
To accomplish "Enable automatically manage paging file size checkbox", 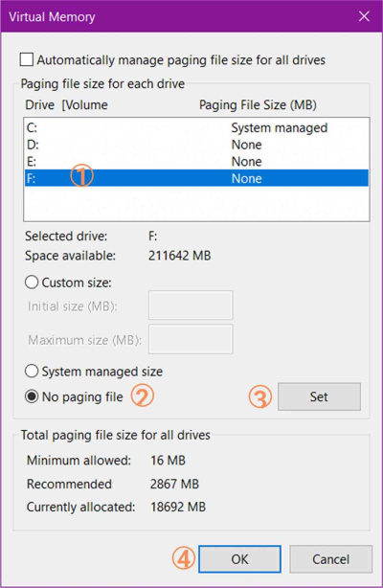I will point(27,59).
